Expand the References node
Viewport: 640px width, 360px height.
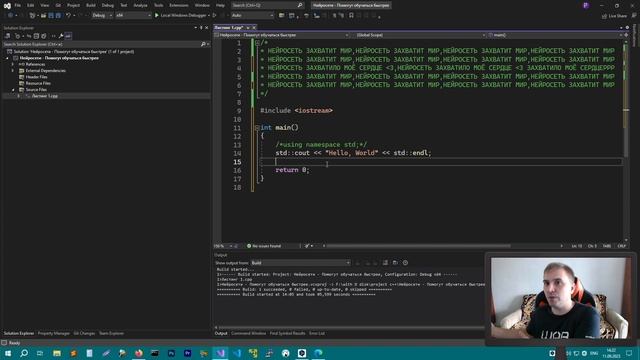click(13, 64)
